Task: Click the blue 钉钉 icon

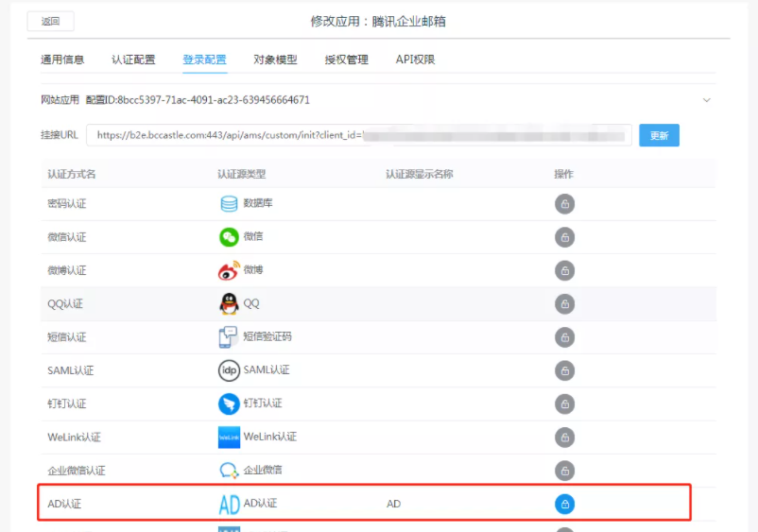Action: [x=229, y=403]
